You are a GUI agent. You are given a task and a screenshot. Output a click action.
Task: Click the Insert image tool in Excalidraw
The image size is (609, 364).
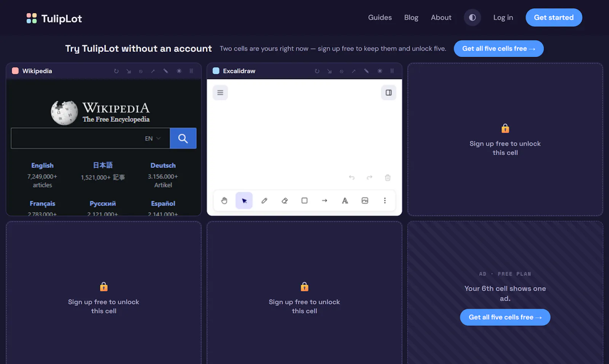pyautogui.click(x=365, y=200)
